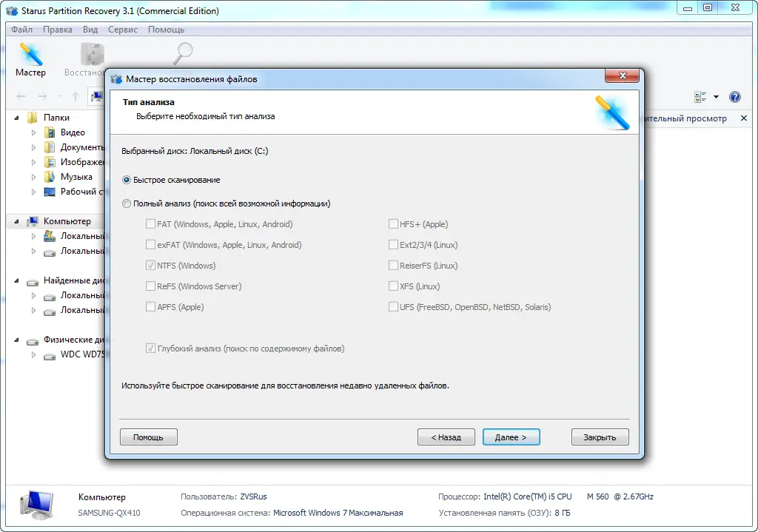Toggle the FAT file system checkbox
The image size is (758, 532).
(x=150, y=223)
